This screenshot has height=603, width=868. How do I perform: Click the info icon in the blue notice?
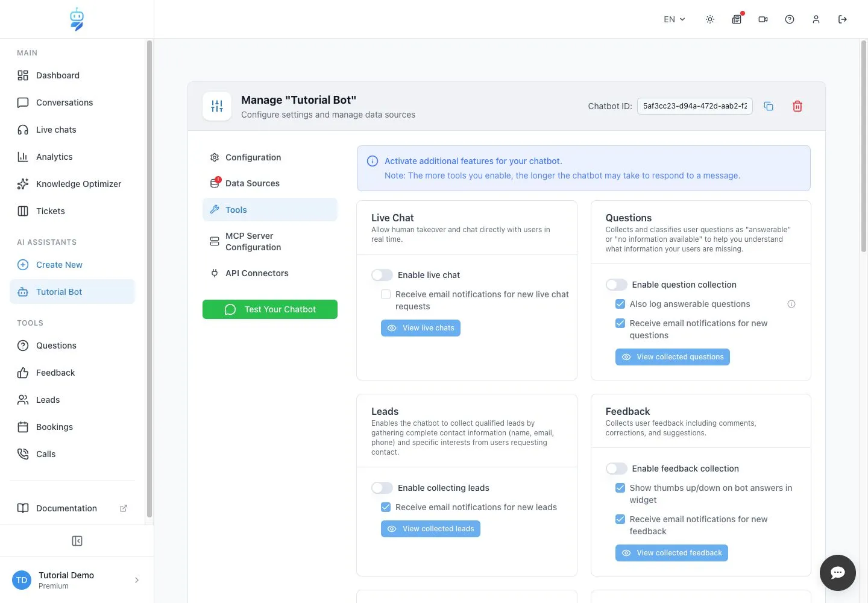[373, 161]
